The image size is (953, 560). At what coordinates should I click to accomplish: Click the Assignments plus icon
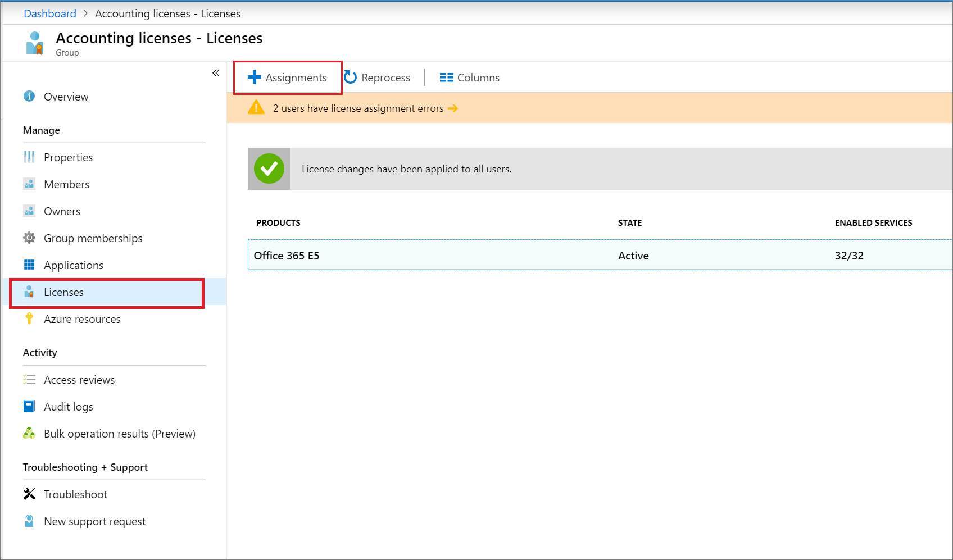click(x=255, y=77)
